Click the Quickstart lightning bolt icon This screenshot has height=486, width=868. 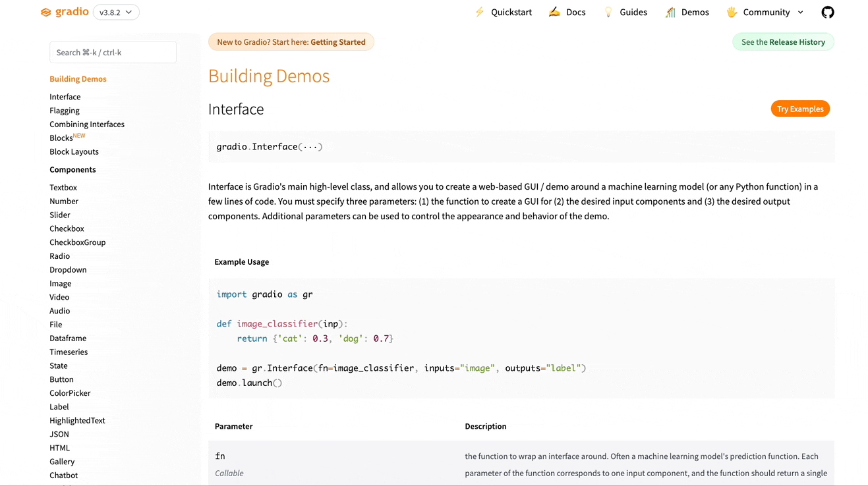pyautogui.click(x=480, y=13)
